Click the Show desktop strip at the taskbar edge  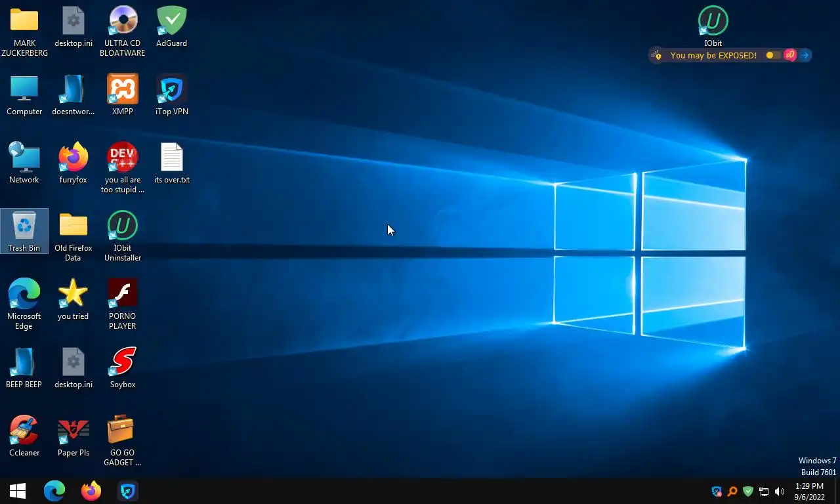coord(837,491)
